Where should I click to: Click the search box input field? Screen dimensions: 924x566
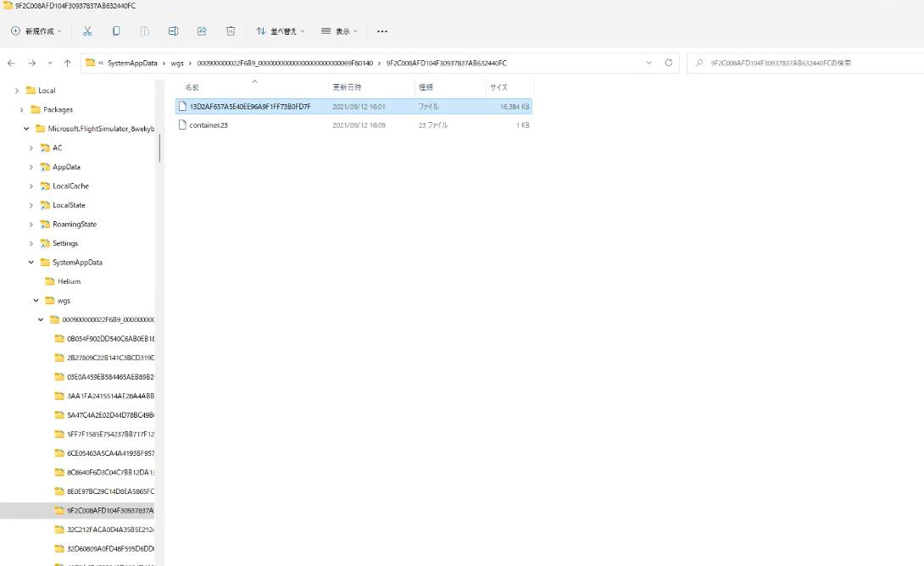click(805, 63)
